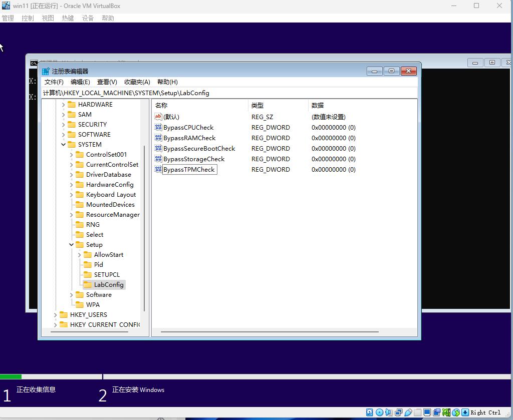Expand the ControlSet001 tree node
This screenshot has width=513, height=420.
[x=72, y=155]
